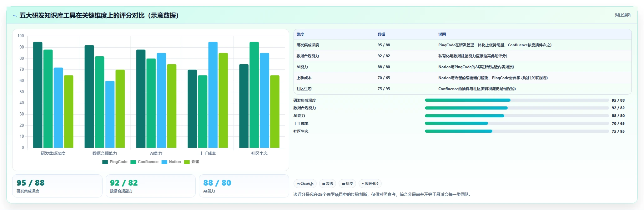This screenshot has width=644, height=210.
Task: Click the table note starting Confluence的插件与社区
Action: 477,89
